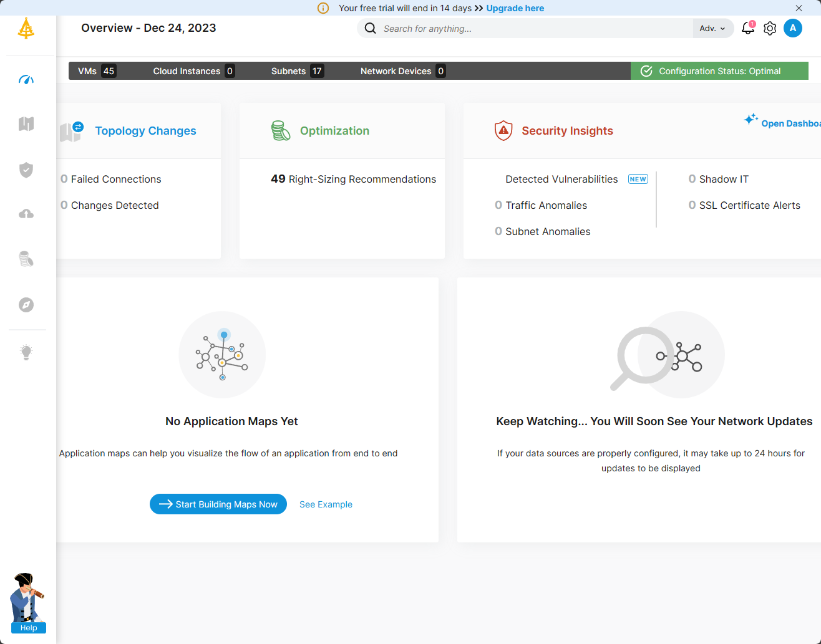Open the Optimization heading
Screen dimensions: 821x644
click(334, 131)
